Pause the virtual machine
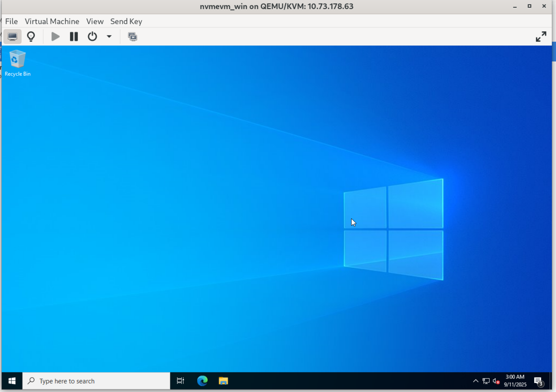556x392 pixels. pos(74,36)
